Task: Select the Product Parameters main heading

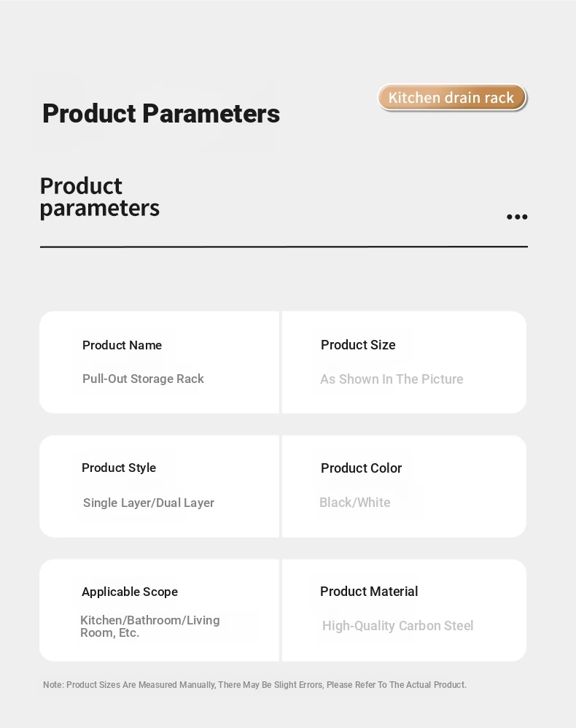Action: [161, 113]
